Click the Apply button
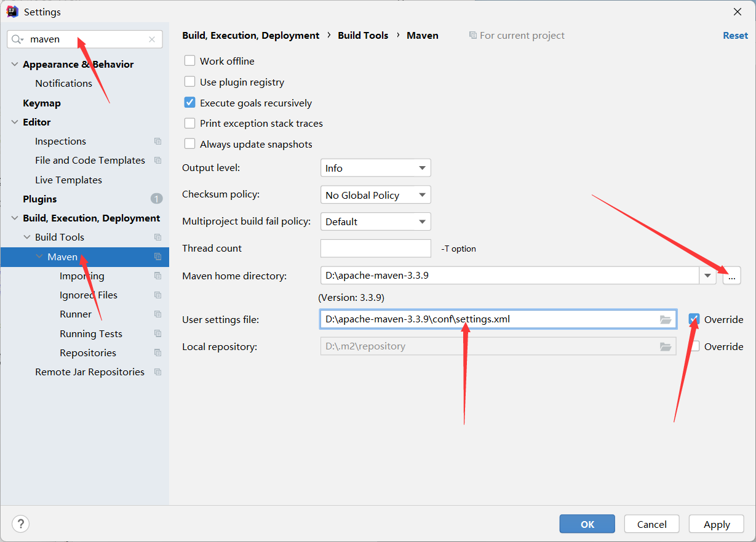The image size is (756, 542). (x=717, y=524)
